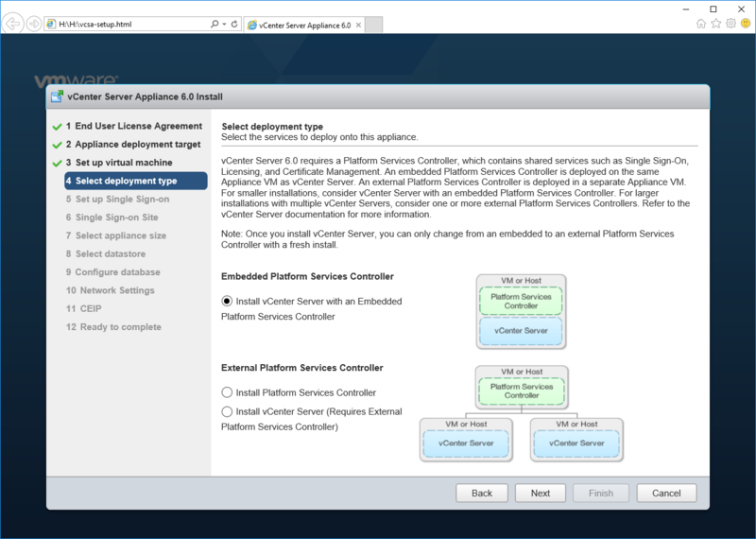Click the installer icon in dialog title
The height and width of the screenshot is (539, 756).
click(58, 96)
